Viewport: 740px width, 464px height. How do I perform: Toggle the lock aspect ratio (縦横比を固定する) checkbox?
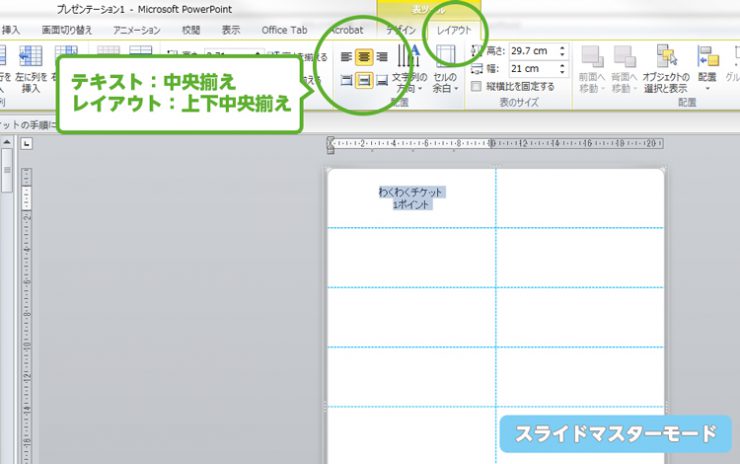click(x=477, y=86)
